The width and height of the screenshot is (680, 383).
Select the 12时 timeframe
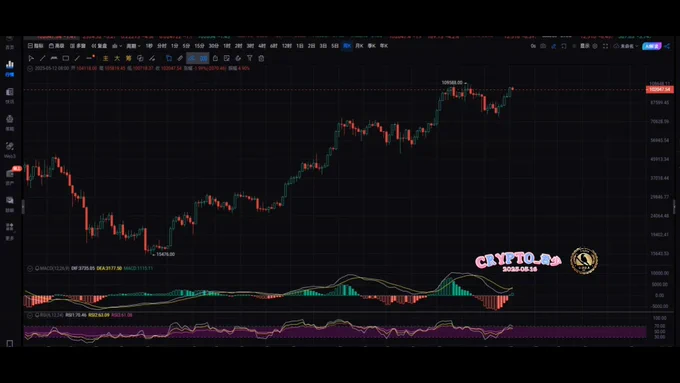coord(287,46)
